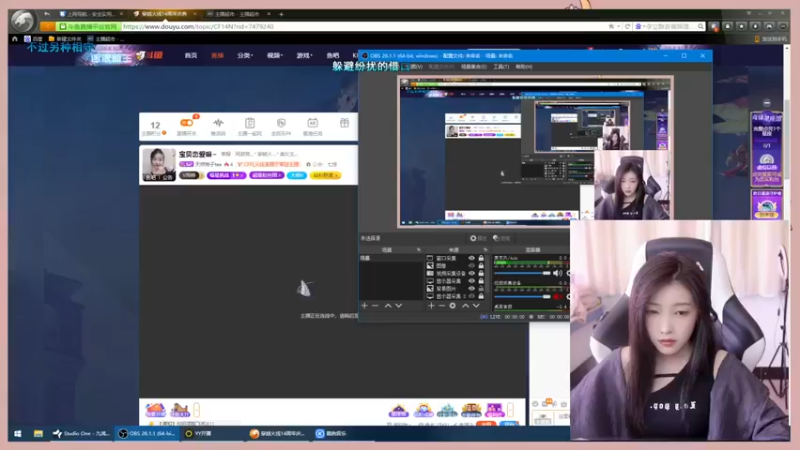The image size is (800, 450).
Task: Click the streamer avatar thumbnail on Douyu
Action: click(159, 165)
